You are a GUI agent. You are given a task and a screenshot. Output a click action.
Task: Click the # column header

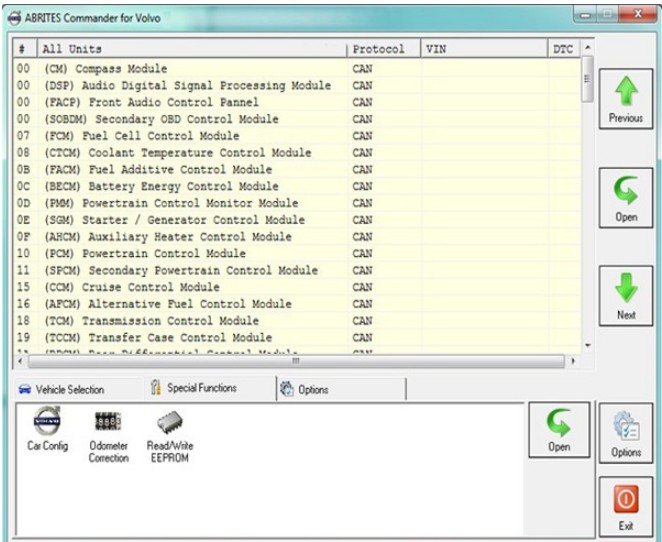tap(25, 49)
